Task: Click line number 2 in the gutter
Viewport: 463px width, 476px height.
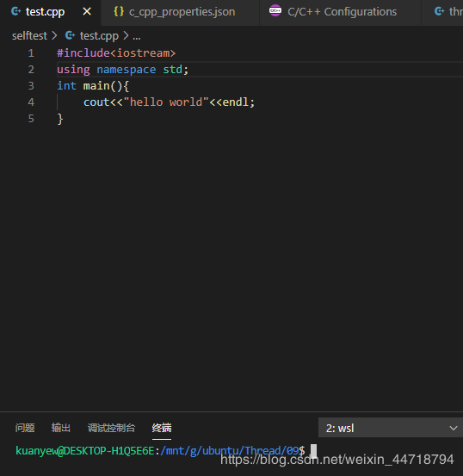Action: [31, 70]
